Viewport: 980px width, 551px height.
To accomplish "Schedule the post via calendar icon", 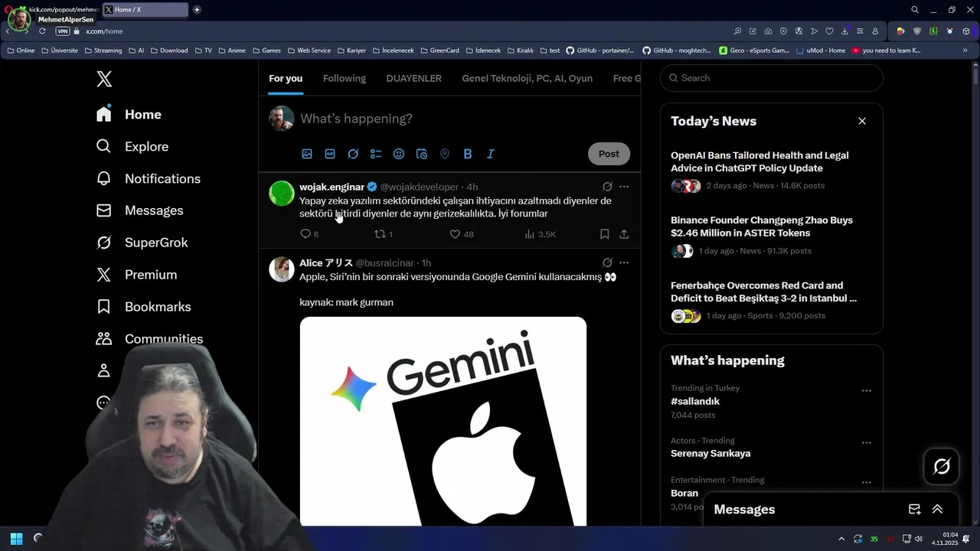I will pos(422,154).
